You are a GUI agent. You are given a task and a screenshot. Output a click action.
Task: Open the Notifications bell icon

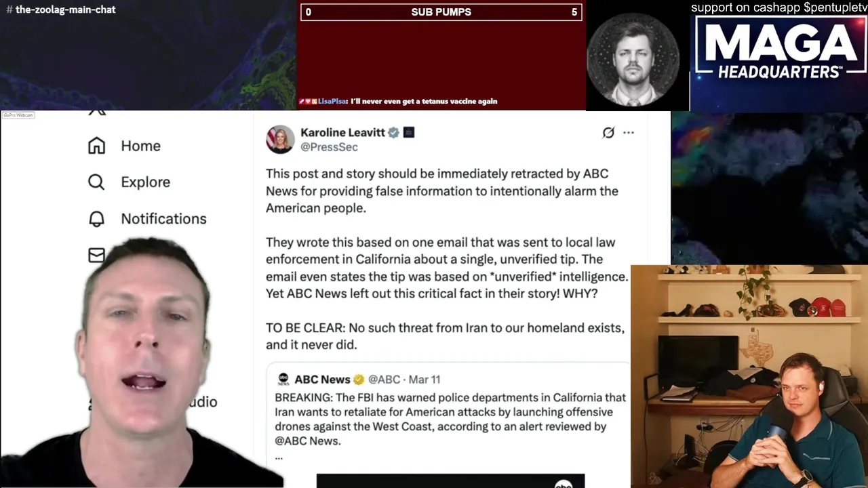coord(96,218)
